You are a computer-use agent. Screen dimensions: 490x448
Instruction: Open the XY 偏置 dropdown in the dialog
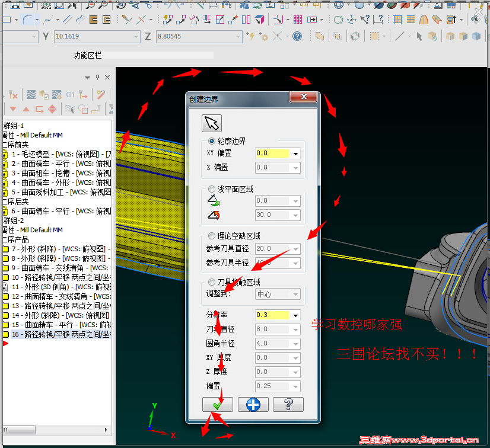pyautogui.click(x=295, y=153)
